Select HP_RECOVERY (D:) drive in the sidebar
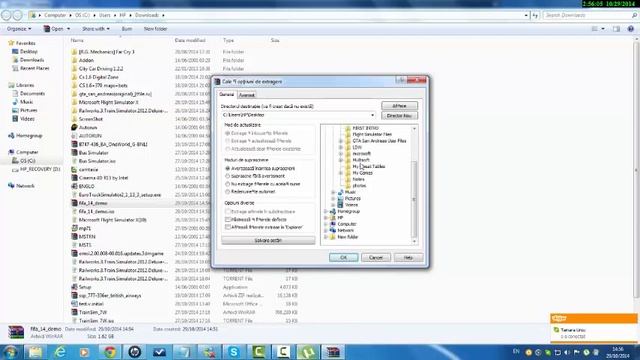The width and height of the screenshot is (640, 360). [40, 169]
